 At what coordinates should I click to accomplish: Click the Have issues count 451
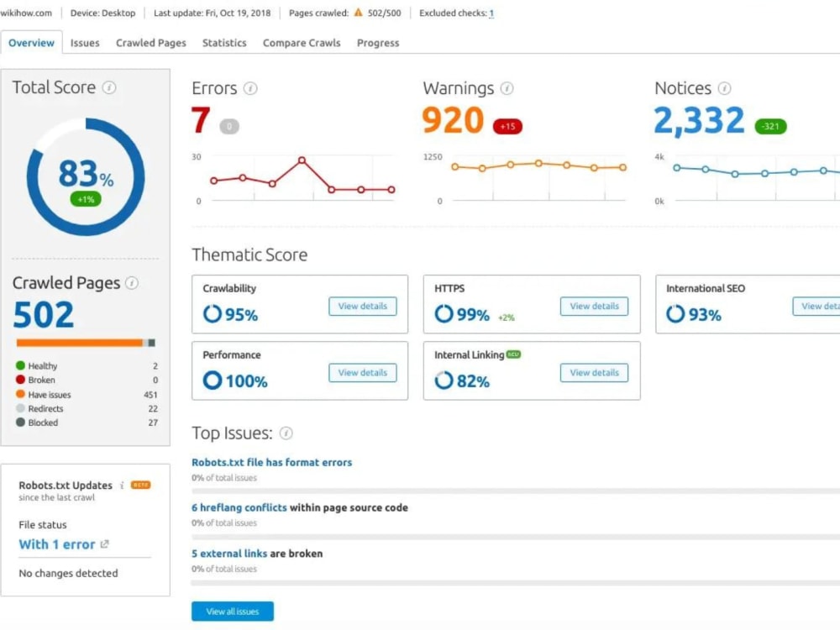click(x=150, y=394)
